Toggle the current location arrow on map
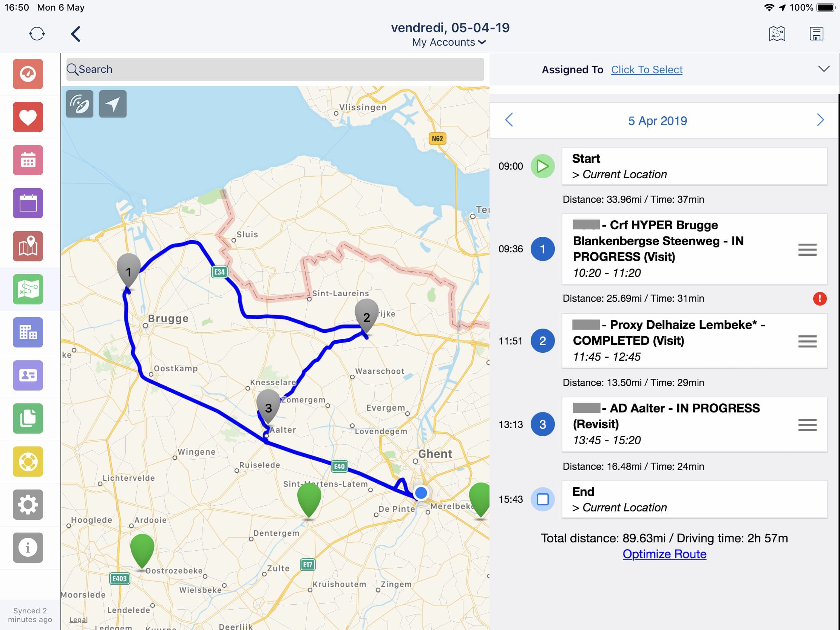840x630 pixels. coord(113,103)
